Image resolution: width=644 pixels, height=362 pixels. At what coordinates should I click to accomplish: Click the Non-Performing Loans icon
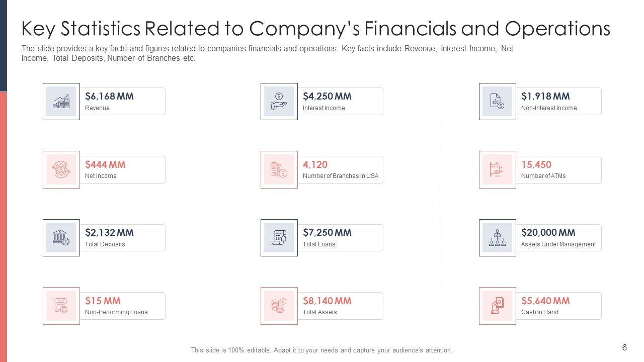(x=61, y=306)
